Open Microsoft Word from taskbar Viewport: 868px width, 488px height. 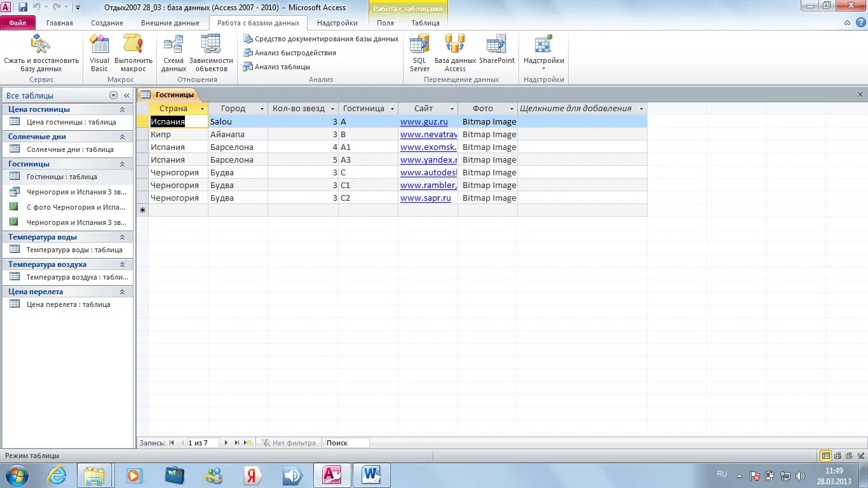tap(371, 475)
